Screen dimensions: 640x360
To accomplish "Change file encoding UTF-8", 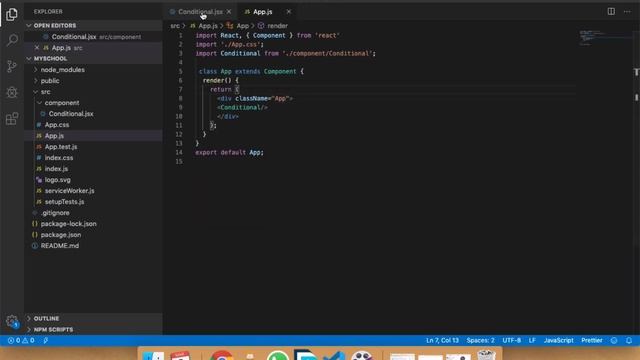I will (511, 340).
